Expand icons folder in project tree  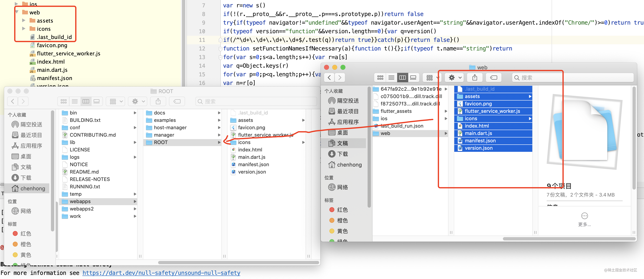pos(24,29)
